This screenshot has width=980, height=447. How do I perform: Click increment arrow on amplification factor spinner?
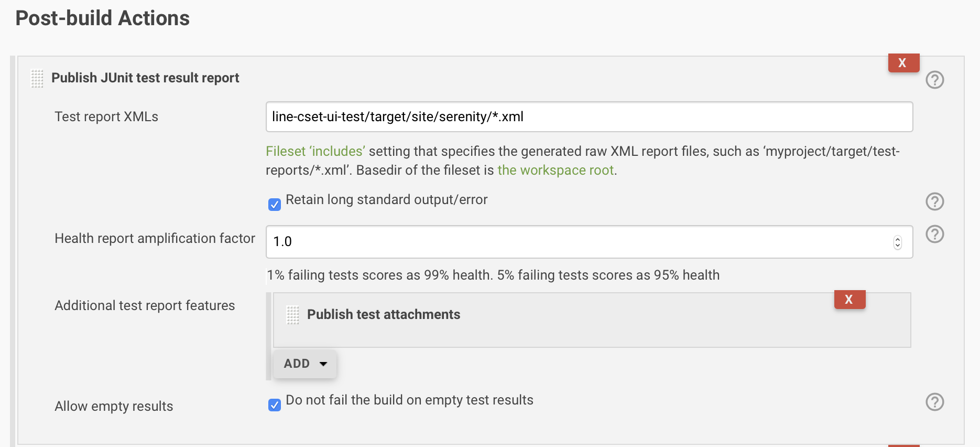(897, 239)
